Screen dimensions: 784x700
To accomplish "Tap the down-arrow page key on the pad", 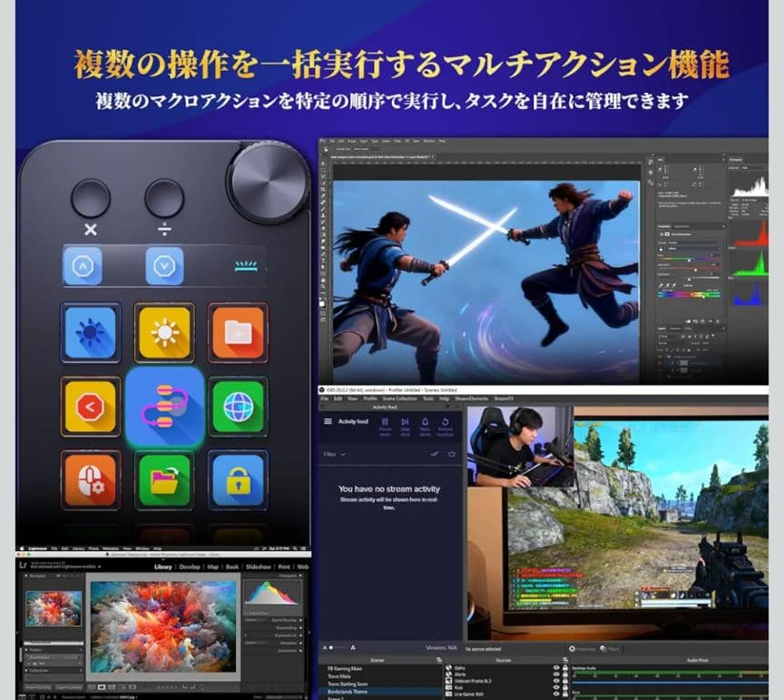I will pos(164,266).
